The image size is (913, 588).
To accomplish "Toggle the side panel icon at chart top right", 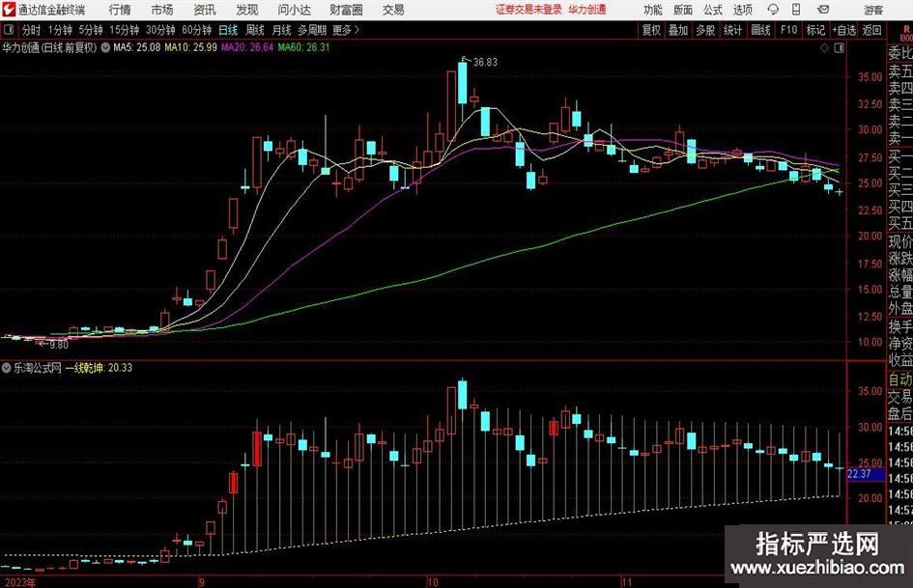I will pos(839,48).
